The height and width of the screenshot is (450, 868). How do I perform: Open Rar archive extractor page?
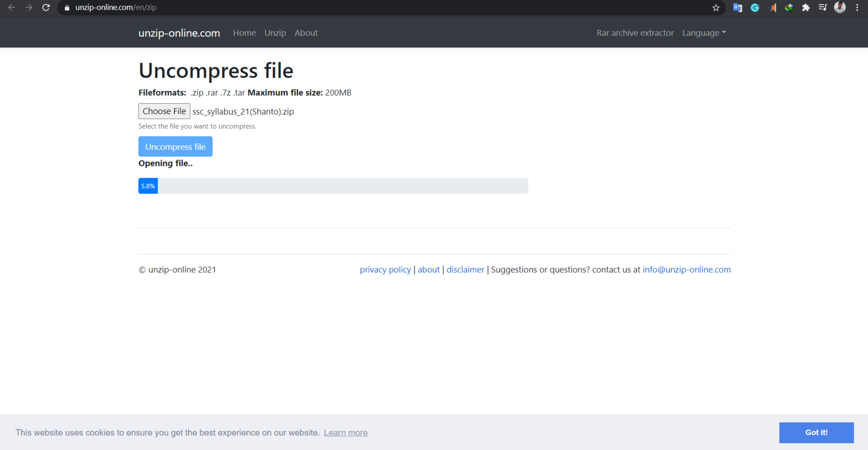pyautogui.click(x=635, y=33)
